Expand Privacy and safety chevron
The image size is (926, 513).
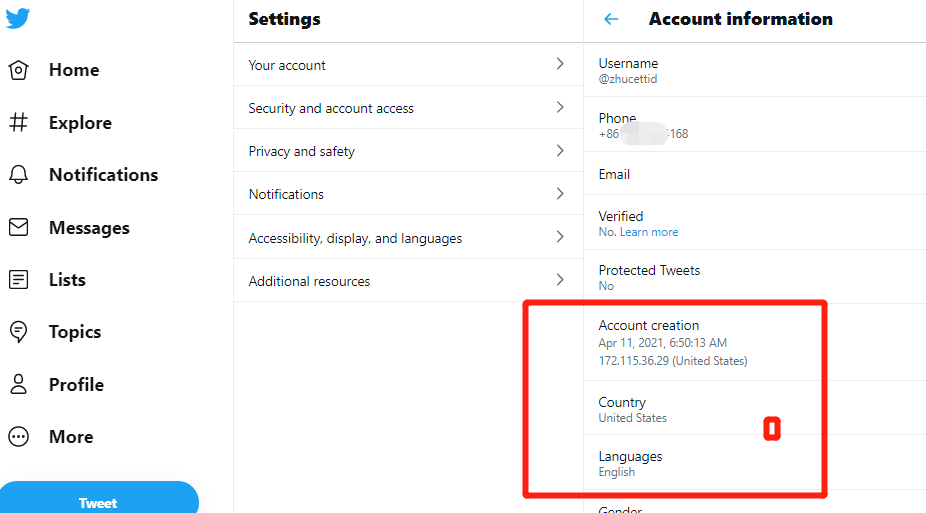[x=560, y=151]
